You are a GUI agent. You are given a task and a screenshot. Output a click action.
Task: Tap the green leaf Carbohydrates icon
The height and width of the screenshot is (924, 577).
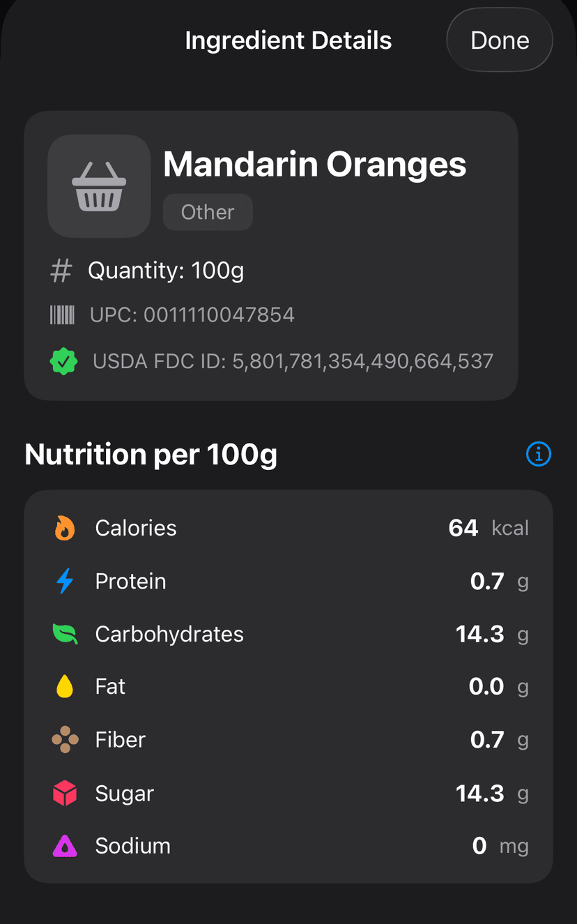65,634
